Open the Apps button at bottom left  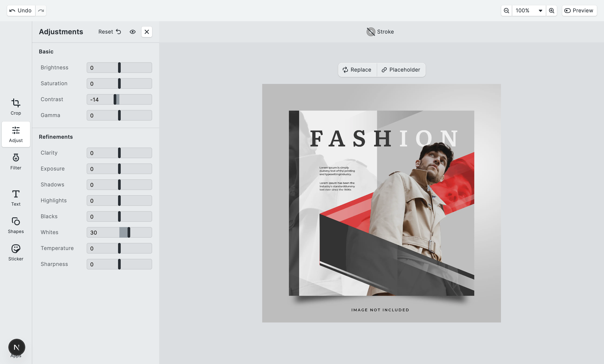point(17,347)
